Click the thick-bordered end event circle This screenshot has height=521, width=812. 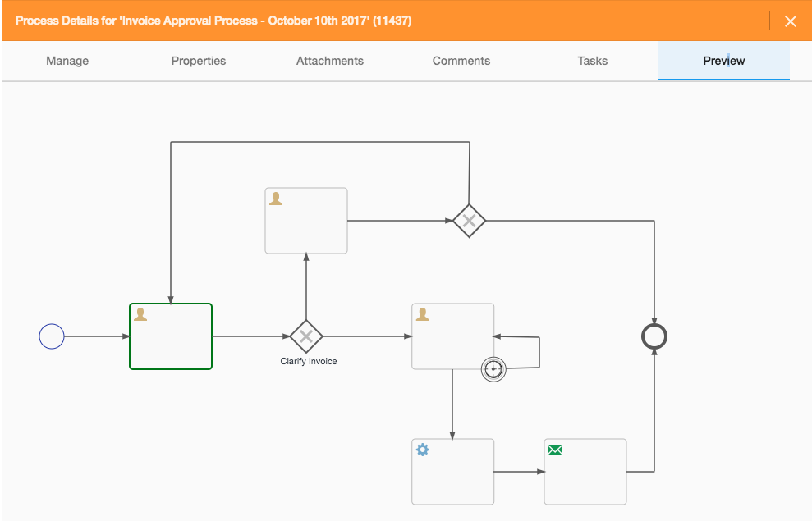click(x=654, y=336)
